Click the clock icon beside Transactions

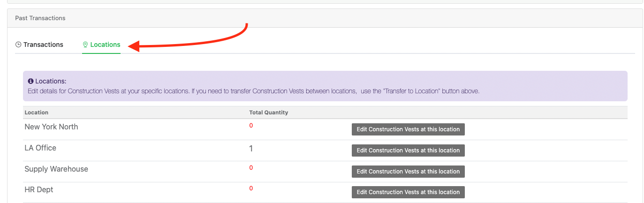click(x=18, y=45)
